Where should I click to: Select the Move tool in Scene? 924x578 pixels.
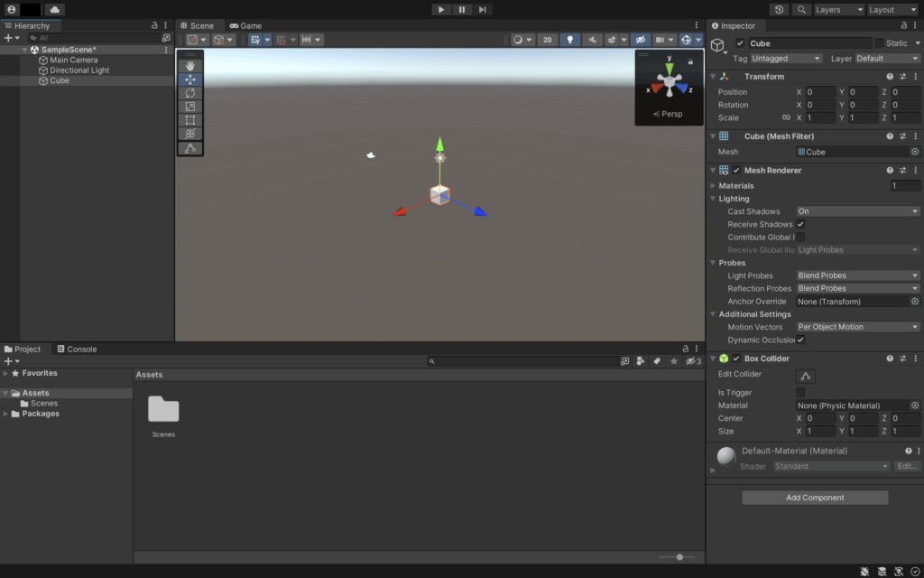190,79
